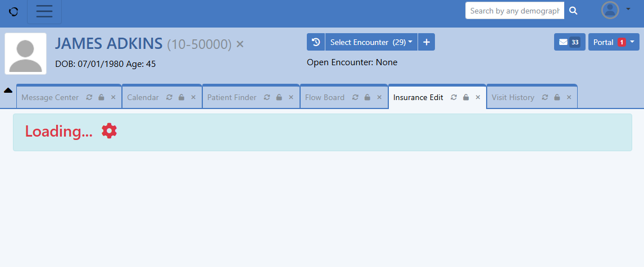Open the Portal dropdown menu
644x267 pixels.
pos(614,42)
